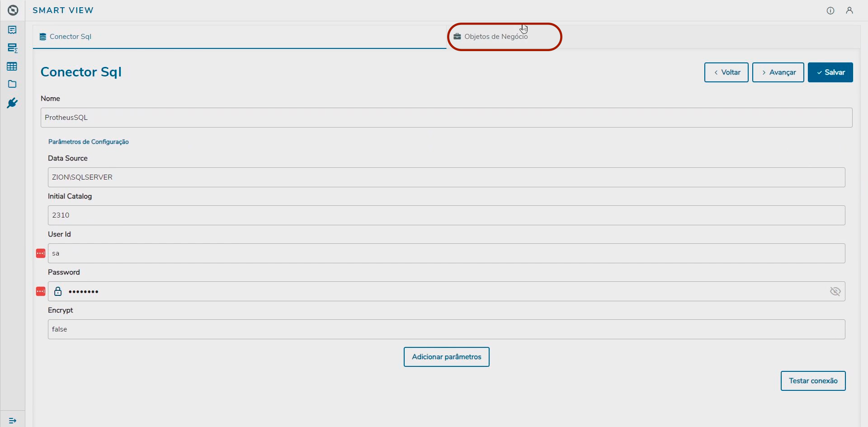868x427 pixels.
Task: Click the LastPass icon beside User Id
Action: pos(40,253)
